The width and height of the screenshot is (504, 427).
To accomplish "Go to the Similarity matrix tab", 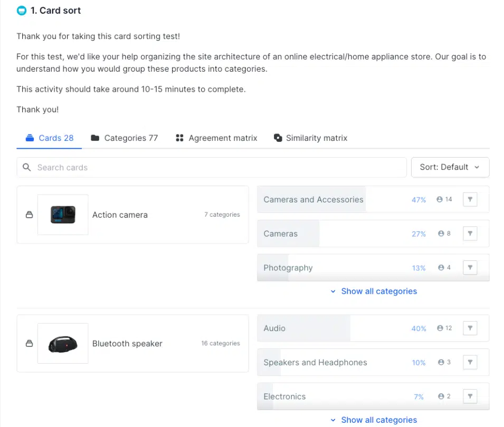I will coord(310,138).
